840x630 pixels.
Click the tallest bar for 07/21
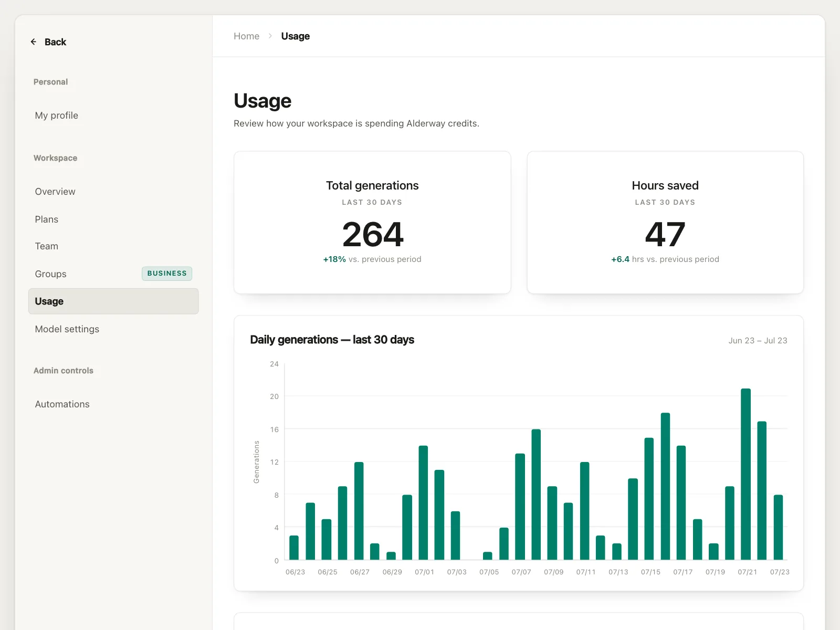pos(745,474)
